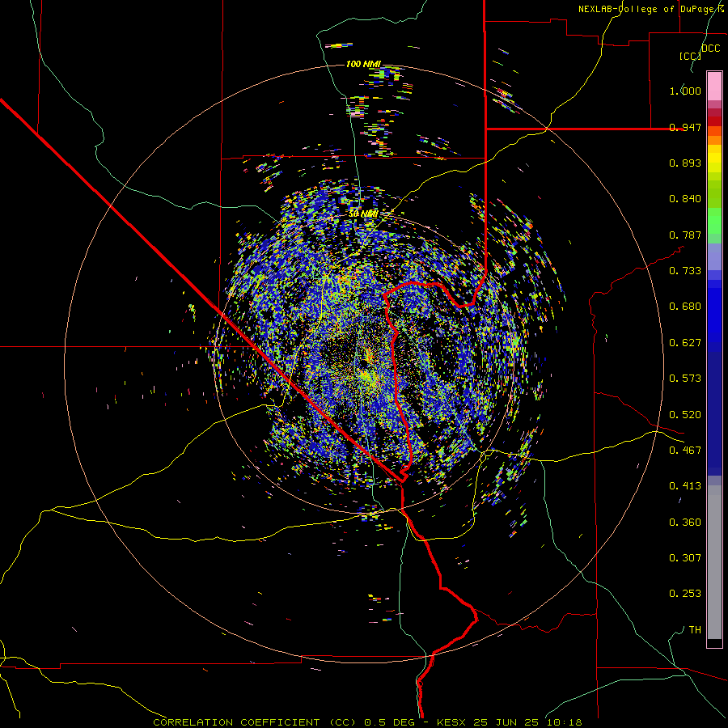The width and height of the screenshot is (728, 728).
Task: Select the 0.253 legend value
Action: pos(685,594)
